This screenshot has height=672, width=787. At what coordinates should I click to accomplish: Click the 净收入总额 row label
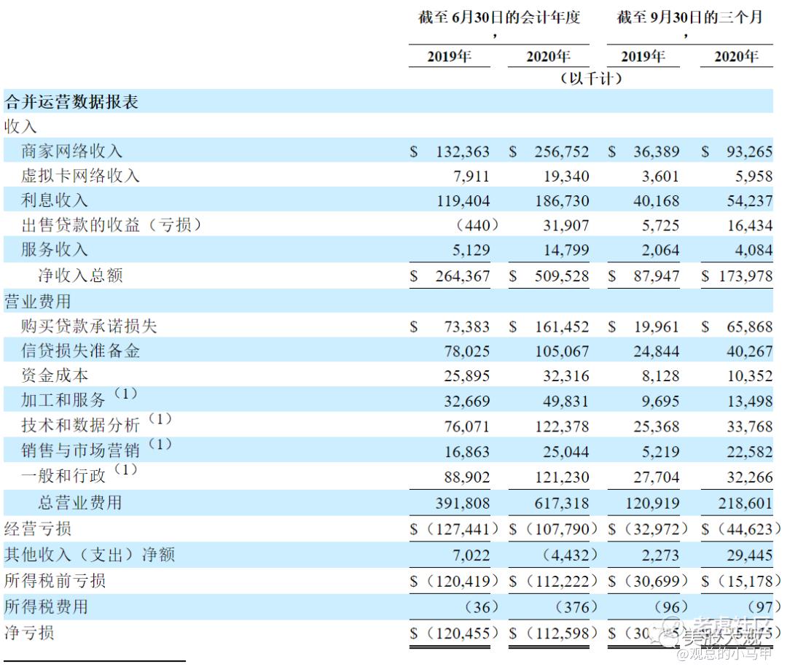point(80,275)
